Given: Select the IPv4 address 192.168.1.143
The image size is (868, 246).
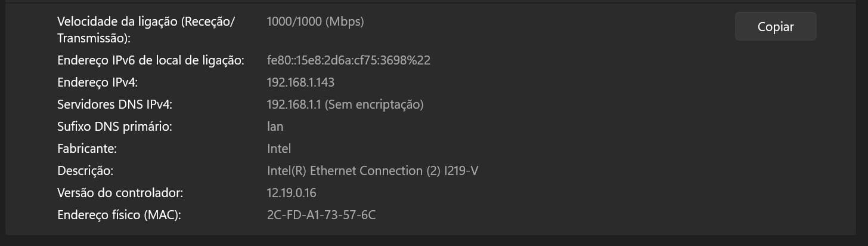Looking at the screenshot, I should pyautogui.click(x=300, y=82).
